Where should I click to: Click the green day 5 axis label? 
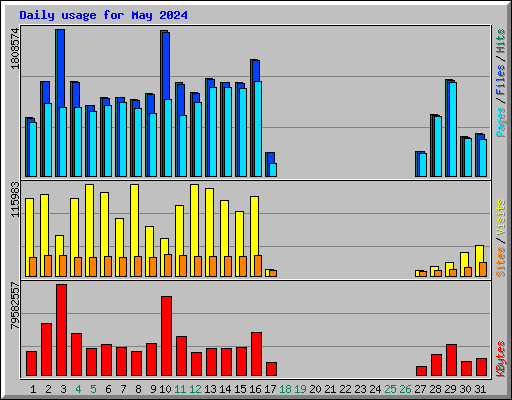[93, 389]
